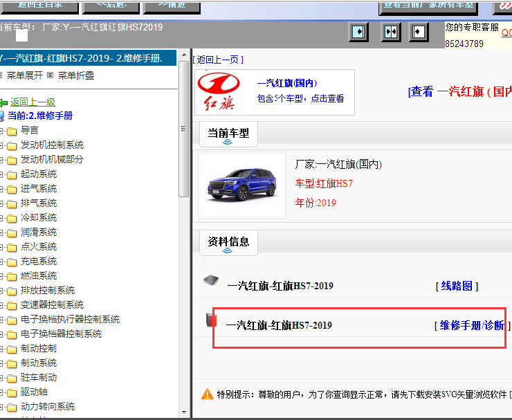Select 电子换档器控制系统 in the tree
The image size is (512, 420).
coord(61,334)
